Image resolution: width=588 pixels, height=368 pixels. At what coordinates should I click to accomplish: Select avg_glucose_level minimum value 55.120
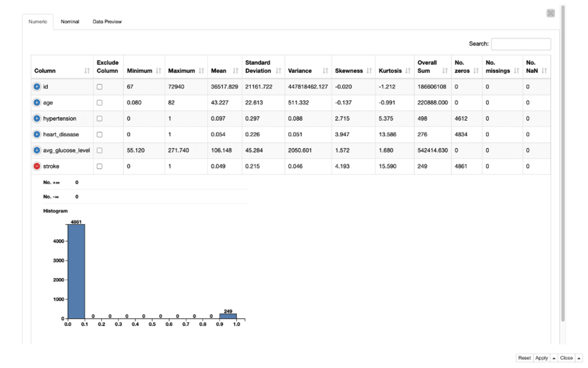[136, 150]
